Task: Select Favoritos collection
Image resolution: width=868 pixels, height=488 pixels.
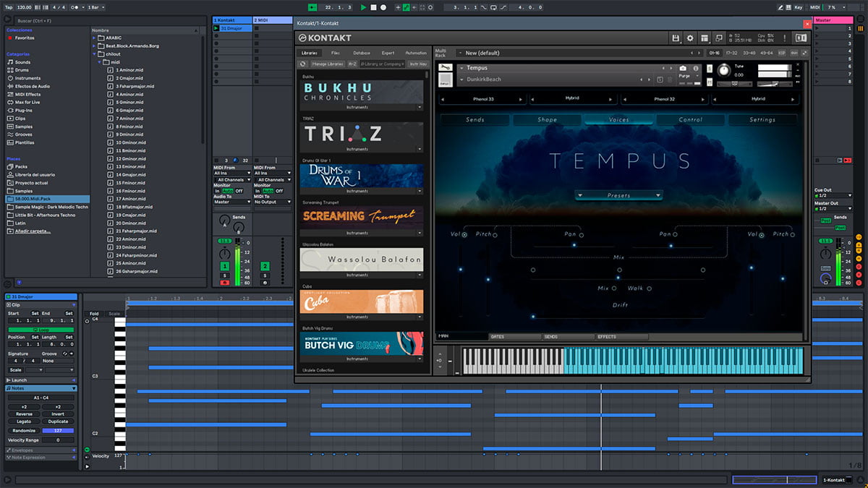Action: (x=24, y=38)
